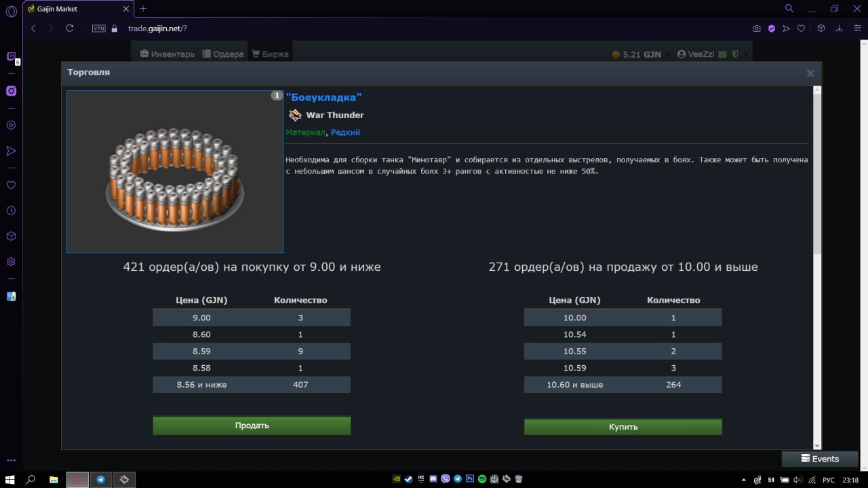The image size is (868, 488).
Task: Expand the VeeZzi account dropdown arrow
Action: click(746, 54)
